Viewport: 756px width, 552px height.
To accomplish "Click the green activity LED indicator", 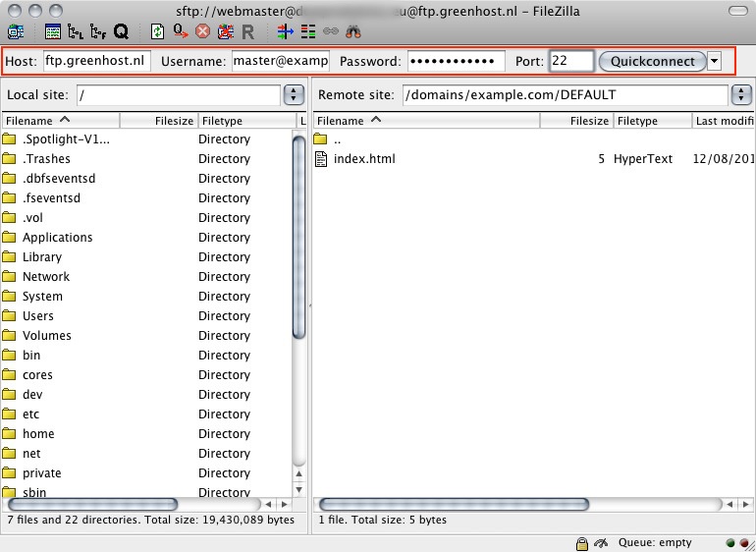I will 730,543.
